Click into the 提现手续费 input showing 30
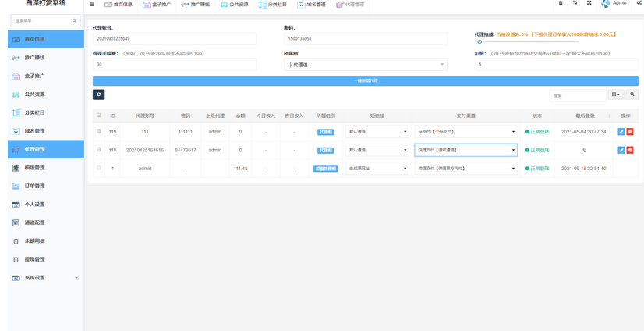Viewport: 644px width, 331px height. (175, 65)
